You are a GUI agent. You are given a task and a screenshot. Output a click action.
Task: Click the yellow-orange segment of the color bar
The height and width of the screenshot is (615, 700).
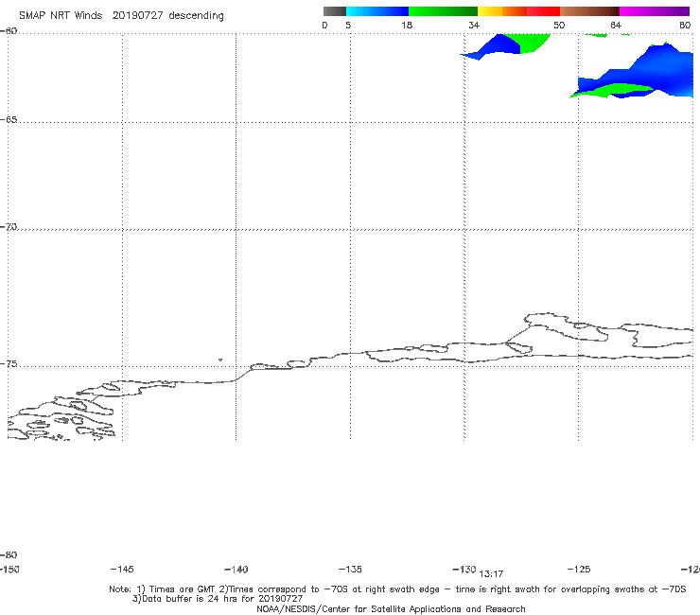502,11
